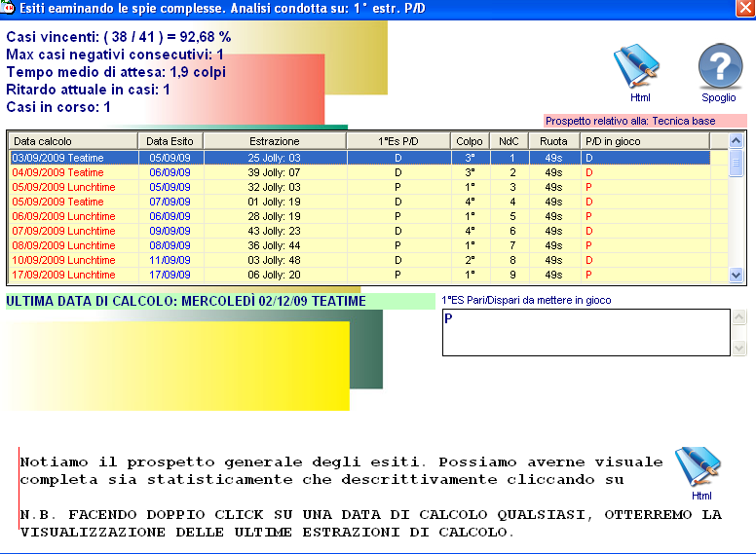The height and width of the screenshot is (554, 756).
Task: Click extraction '43 Jolly: 23' cell
Action: point(275,231)
